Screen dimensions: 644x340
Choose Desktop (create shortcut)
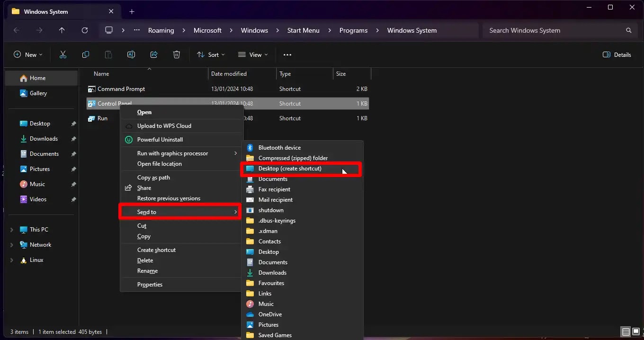(302, 169)
